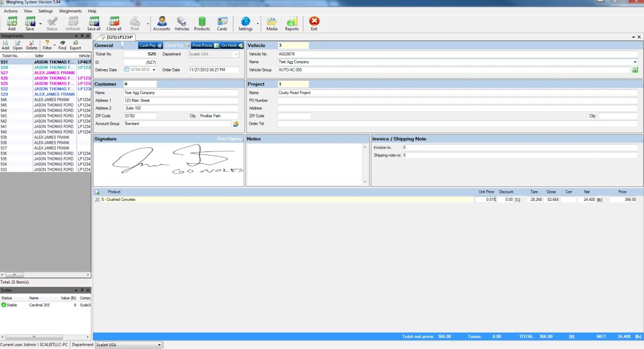This screenshot has height=349, width=644.
Task: Open the Print button dropdown arrow
Action: 147,24
